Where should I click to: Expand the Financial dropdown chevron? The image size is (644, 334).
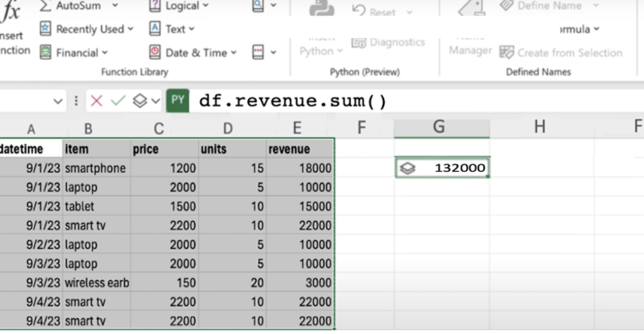[x=105, y=52]
